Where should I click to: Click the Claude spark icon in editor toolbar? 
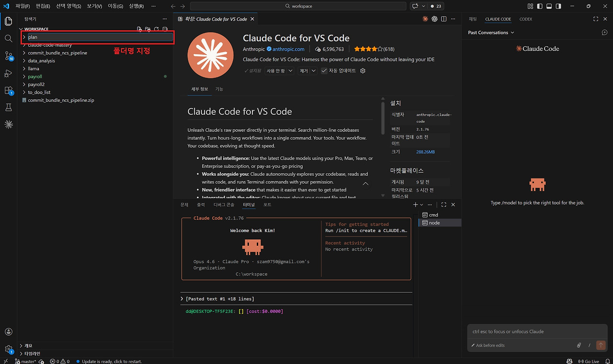point(425,19)
